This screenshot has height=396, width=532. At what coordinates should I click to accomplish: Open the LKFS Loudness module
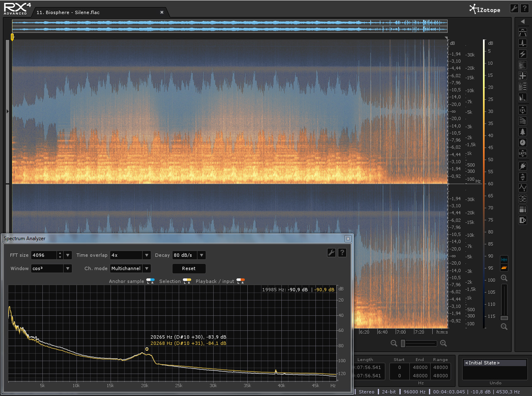[522, 153]
